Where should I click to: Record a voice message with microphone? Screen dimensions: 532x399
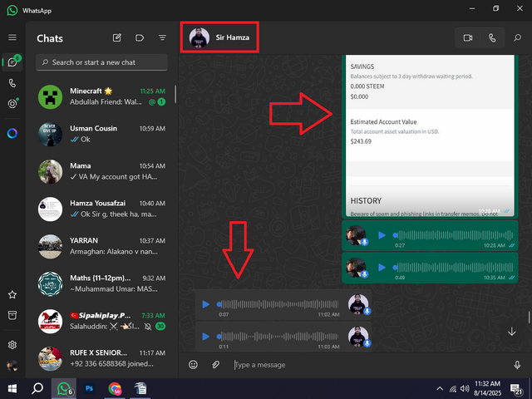pos(517,365)
